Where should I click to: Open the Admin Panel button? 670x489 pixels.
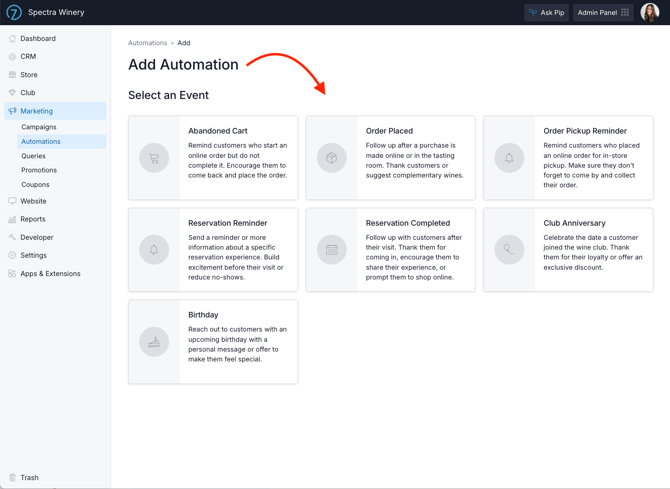[603, 12]
